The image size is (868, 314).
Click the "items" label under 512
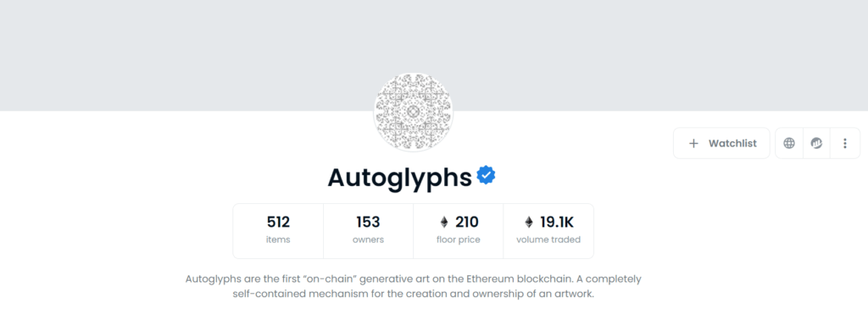click(278, 240)
